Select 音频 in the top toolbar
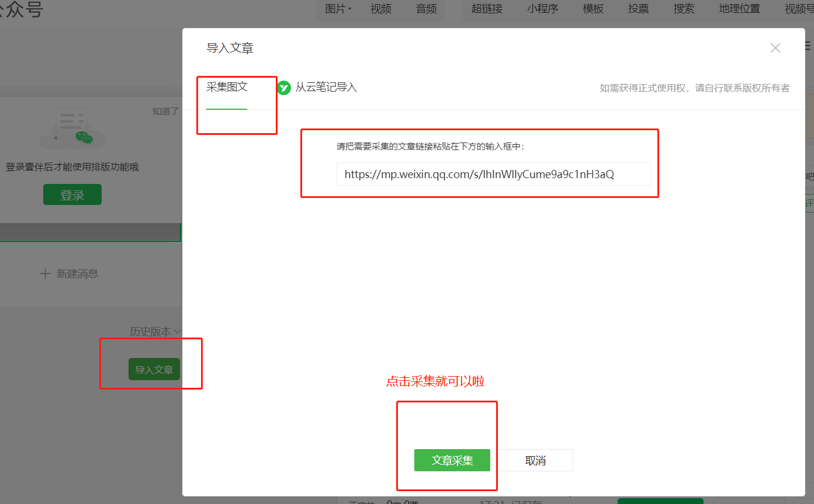 [427, 9]
